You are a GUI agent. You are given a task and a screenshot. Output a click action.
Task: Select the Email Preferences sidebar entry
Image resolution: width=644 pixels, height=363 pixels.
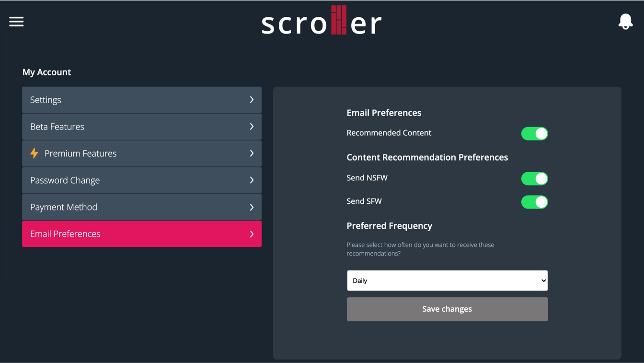point(142,234)
